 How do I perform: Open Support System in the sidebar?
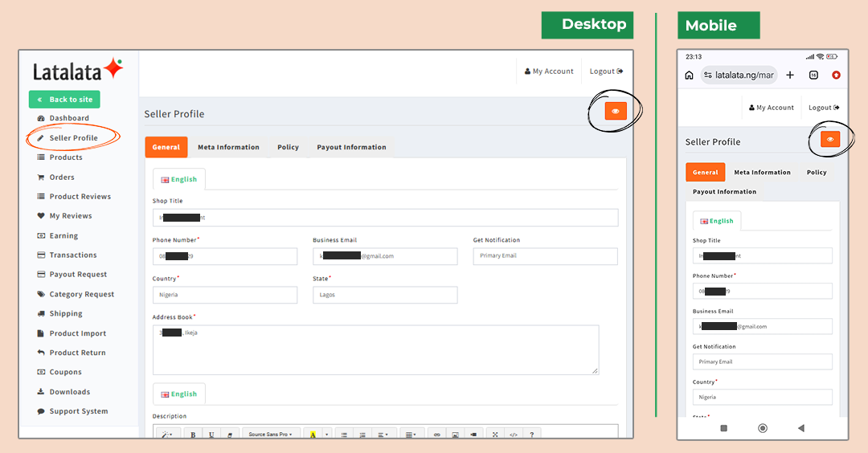72,411
